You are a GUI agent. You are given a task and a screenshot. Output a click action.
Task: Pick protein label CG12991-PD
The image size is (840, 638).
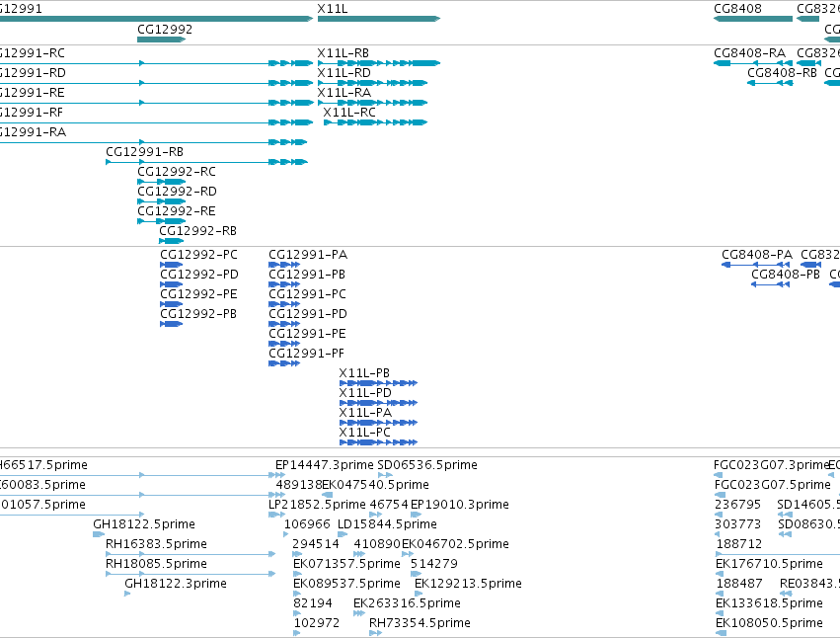[x=308, y=314]
